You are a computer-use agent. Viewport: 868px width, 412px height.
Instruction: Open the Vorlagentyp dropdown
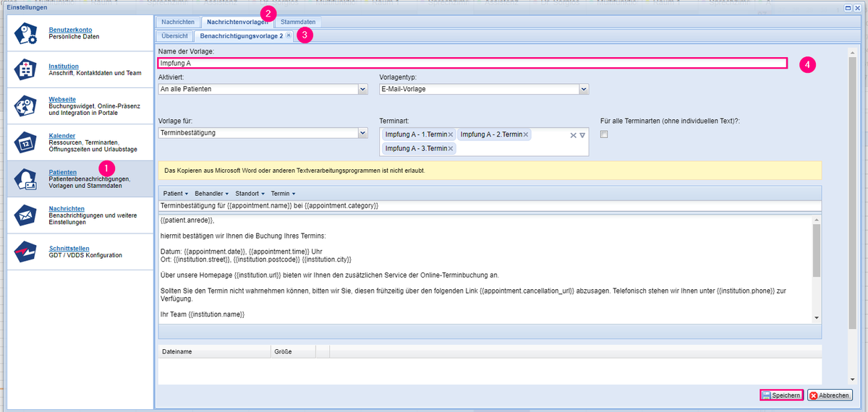[x=584, y=90]
